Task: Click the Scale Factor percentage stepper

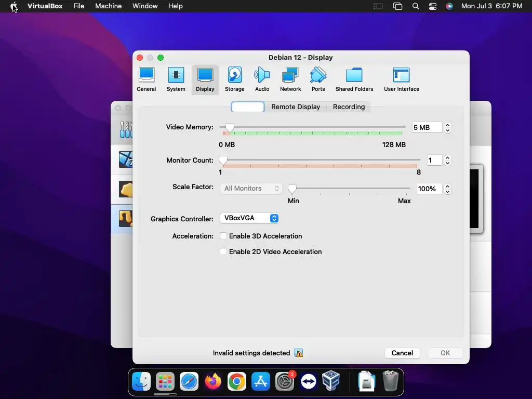Action: 447,189
